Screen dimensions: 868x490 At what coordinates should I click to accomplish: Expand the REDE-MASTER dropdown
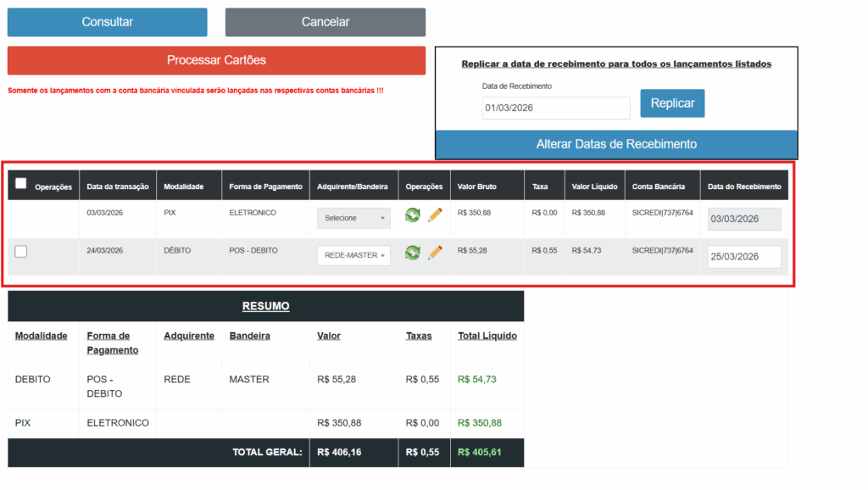353,255
